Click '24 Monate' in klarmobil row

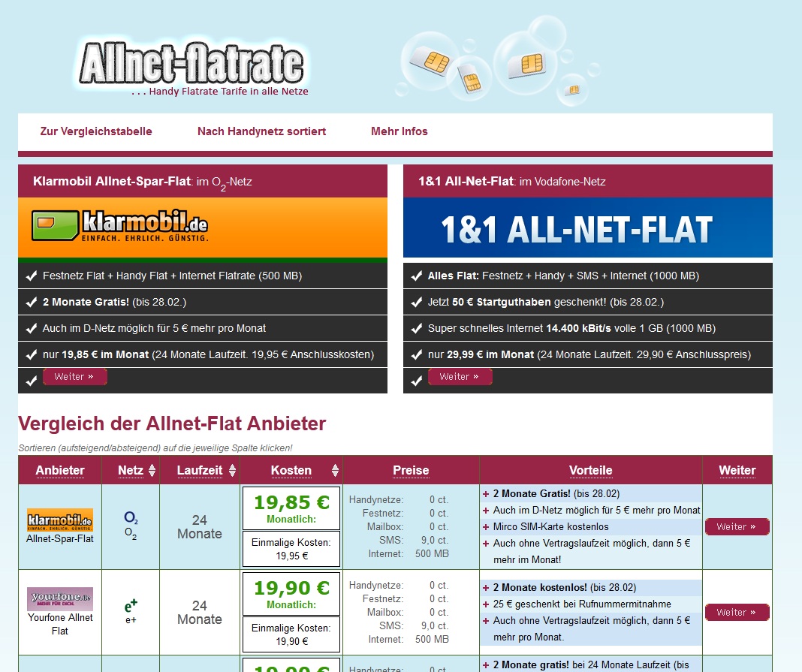coord(200,527)
